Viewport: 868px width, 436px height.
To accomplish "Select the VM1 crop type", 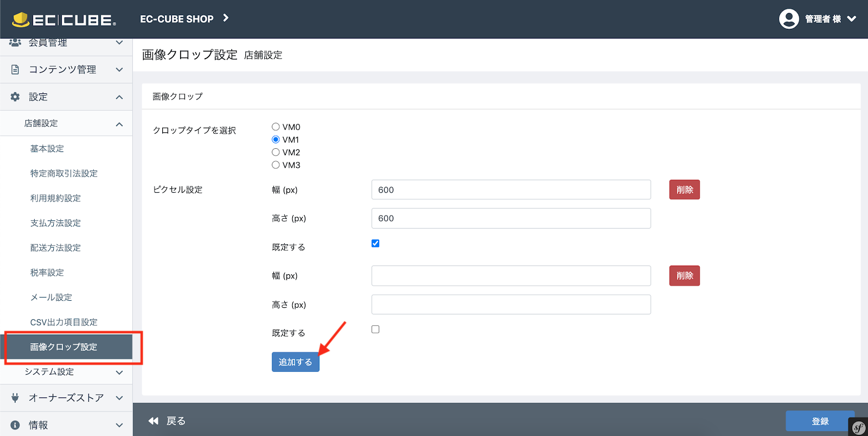I will [x=276, y=140].
